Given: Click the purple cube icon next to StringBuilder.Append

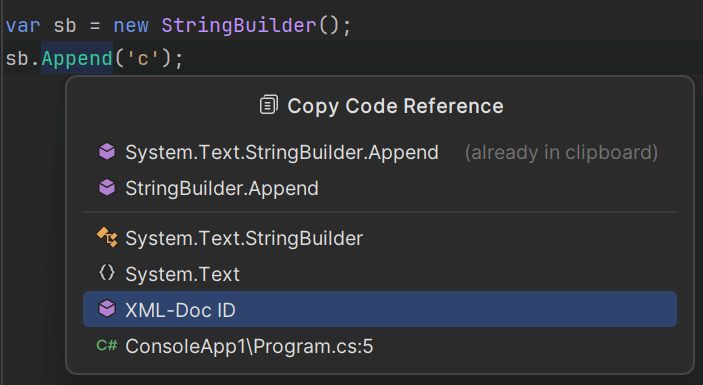Looking at the screenshot, I should [x=107, y=188].
